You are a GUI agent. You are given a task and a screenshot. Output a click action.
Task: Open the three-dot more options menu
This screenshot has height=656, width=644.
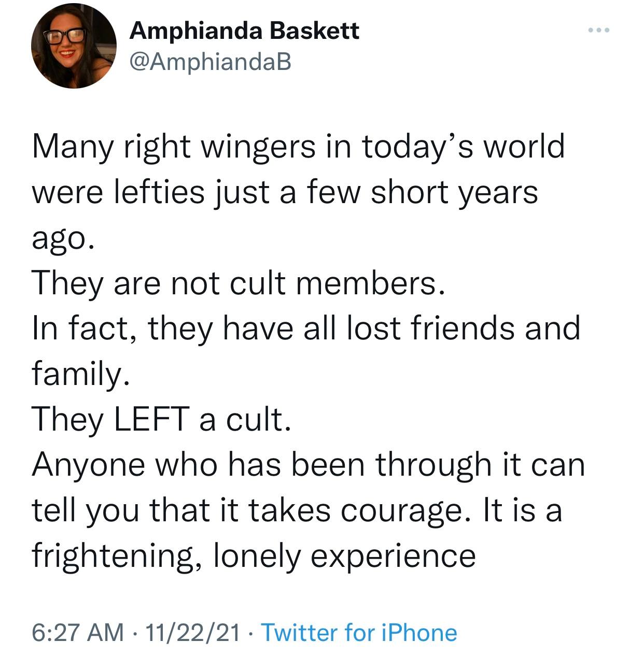[599, 31]
